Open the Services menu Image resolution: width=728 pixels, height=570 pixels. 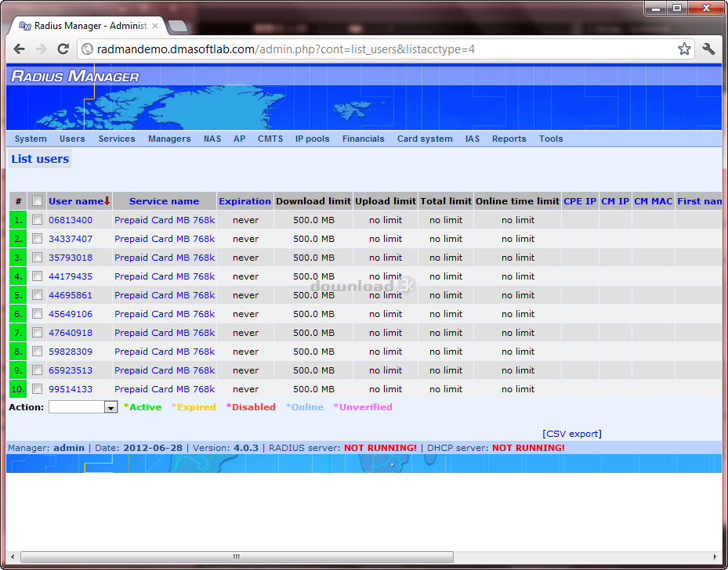tap(117, 139)
